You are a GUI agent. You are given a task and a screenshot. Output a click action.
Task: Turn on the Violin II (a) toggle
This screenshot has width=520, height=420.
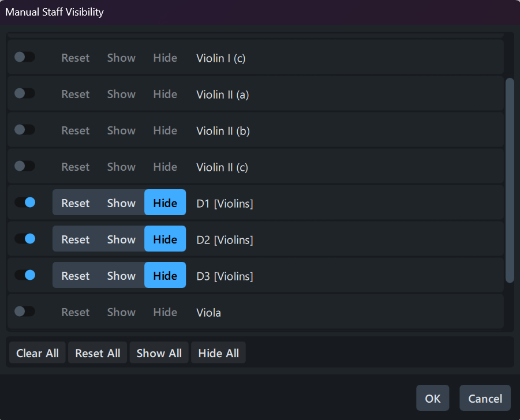(x=25, y=93)
